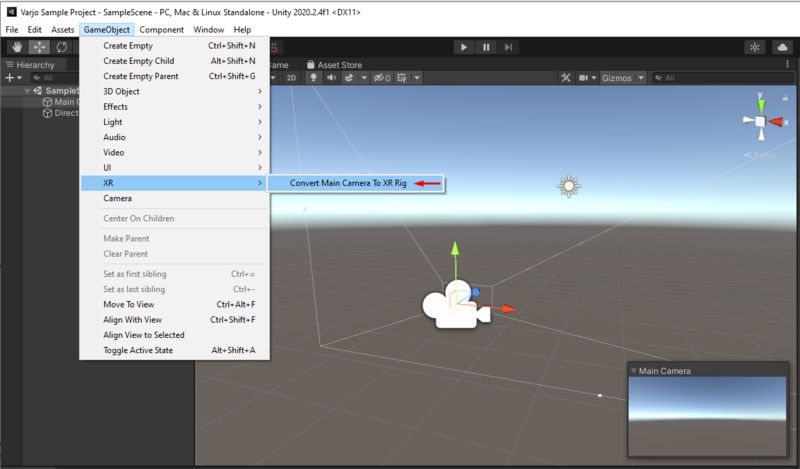Toggle 2D scene view mode

tap(291, 78)
